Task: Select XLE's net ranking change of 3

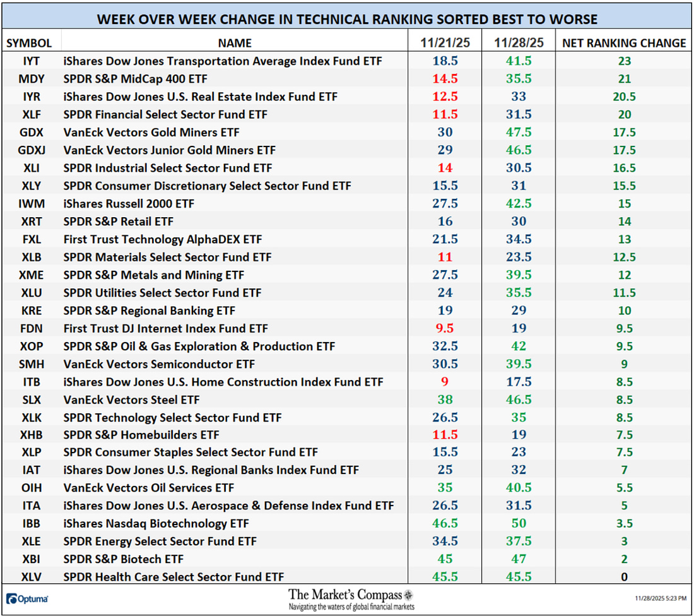Action: pyautogui.click(x=624, y=541)
